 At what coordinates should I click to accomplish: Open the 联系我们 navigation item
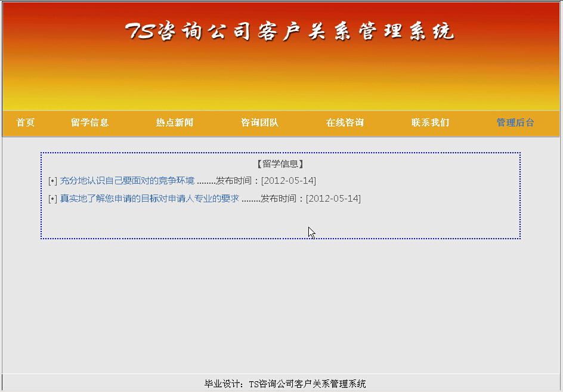point(430,122)
